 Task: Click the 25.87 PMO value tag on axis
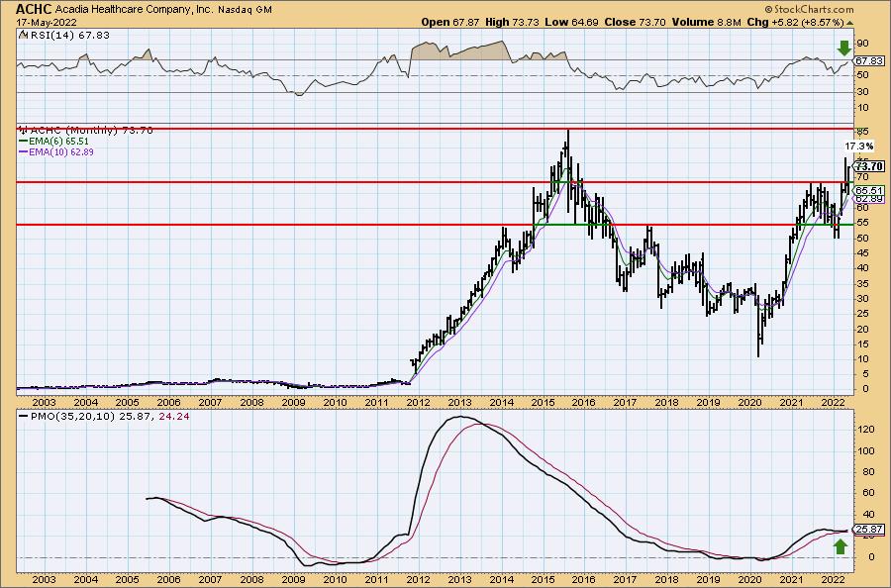pos(870,530)
